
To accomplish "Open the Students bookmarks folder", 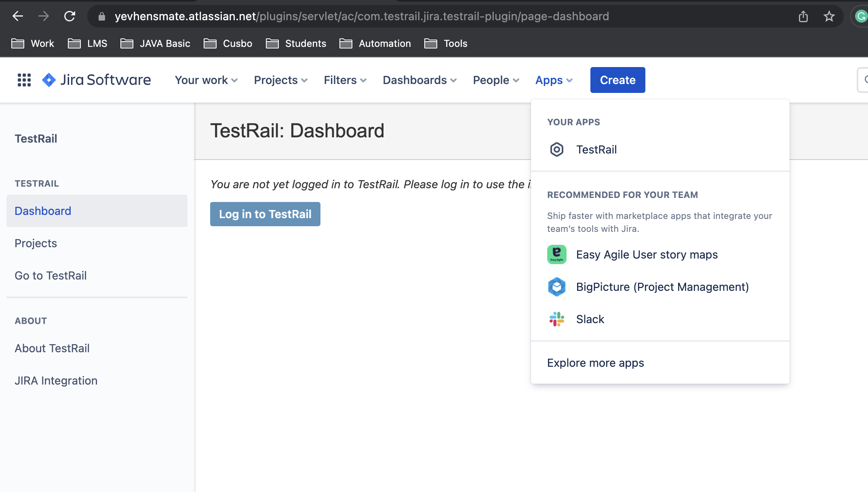I will (x=296, y=44).
